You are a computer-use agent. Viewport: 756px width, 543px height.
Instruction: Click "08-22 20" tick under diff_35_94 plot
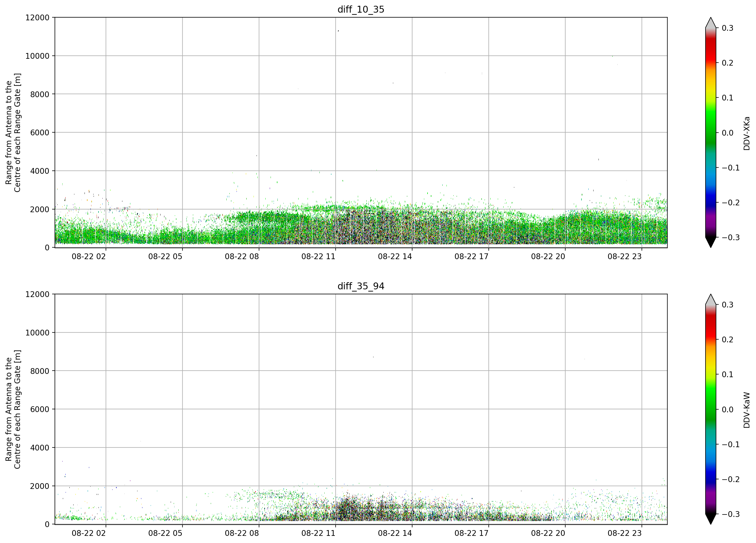(548, 533)
